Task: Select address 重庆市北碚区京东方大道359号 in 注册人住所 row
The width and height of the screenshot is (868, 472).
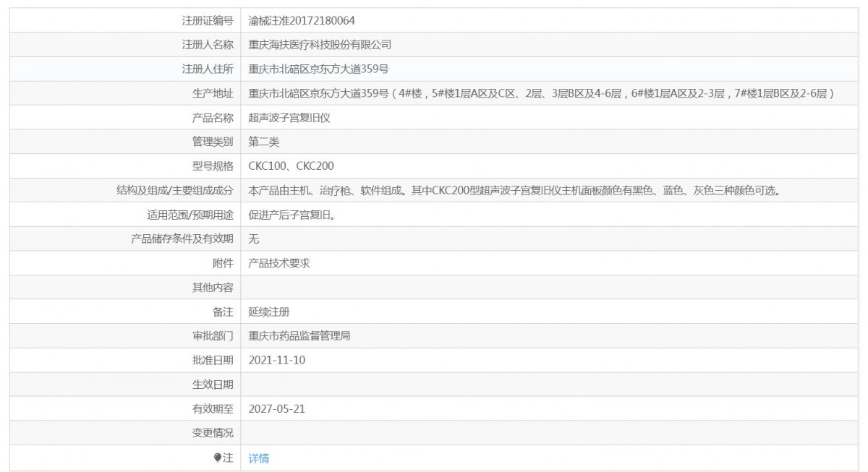Action: coord(319,69)
